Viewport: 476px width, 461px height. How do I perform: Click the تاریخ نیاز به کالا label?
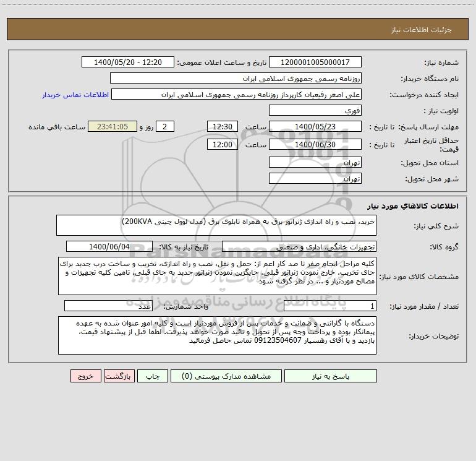(184, 247)
